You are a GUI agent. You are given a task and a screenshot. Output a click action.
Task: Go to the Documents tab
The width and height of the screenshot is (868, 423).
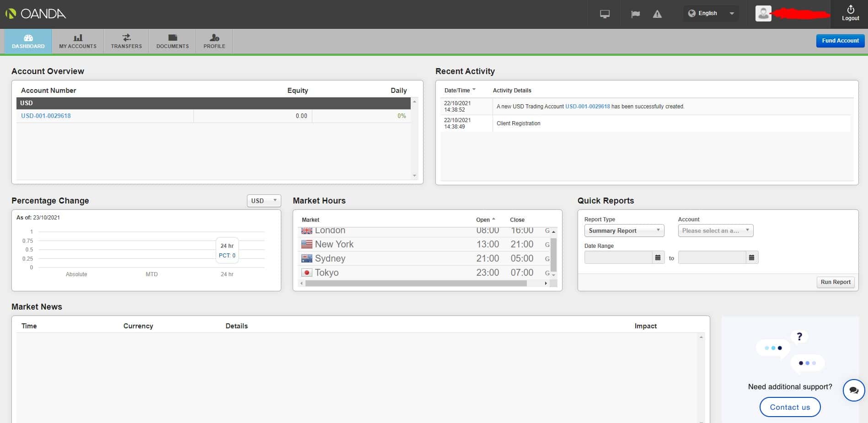click(x=172, y=41)
